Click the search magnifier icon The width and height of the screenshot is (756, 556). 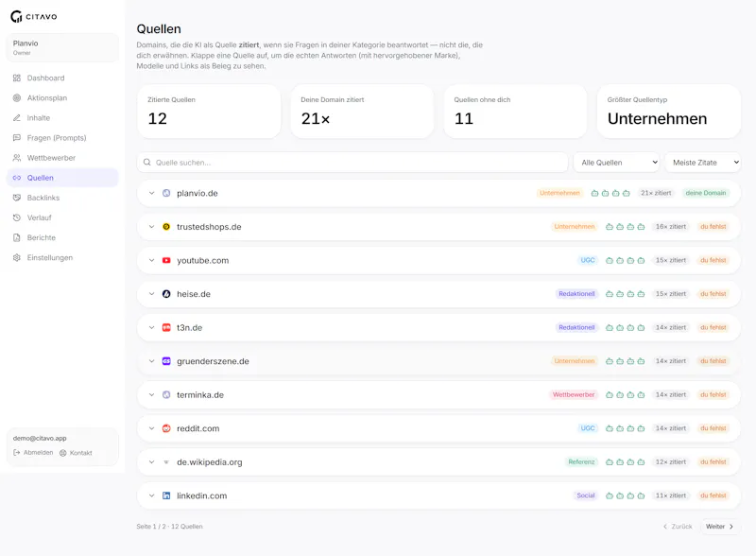147,163
